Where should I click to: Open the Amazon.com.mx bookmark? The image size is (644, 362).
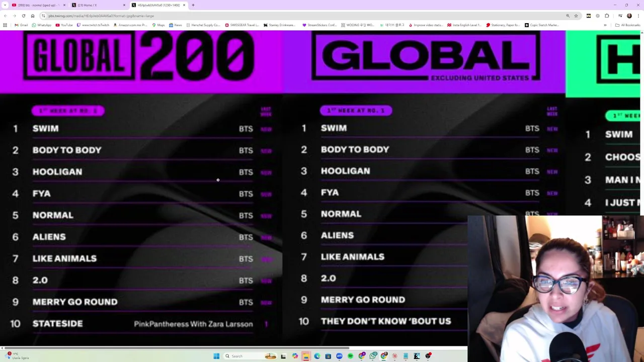pos(130,25)
